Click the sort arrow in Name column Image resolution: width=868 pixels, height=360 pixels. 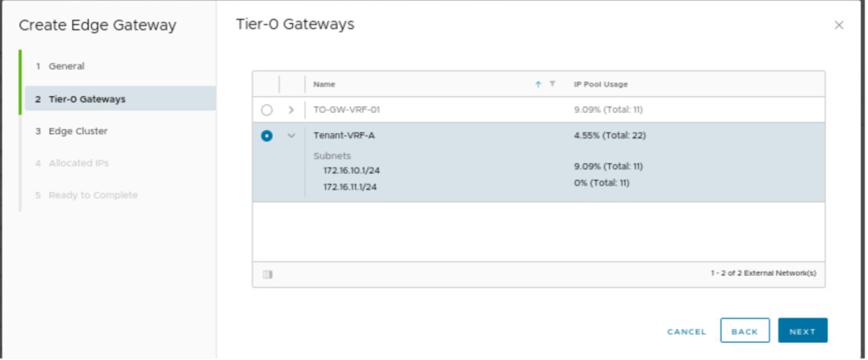click(538, 84)
